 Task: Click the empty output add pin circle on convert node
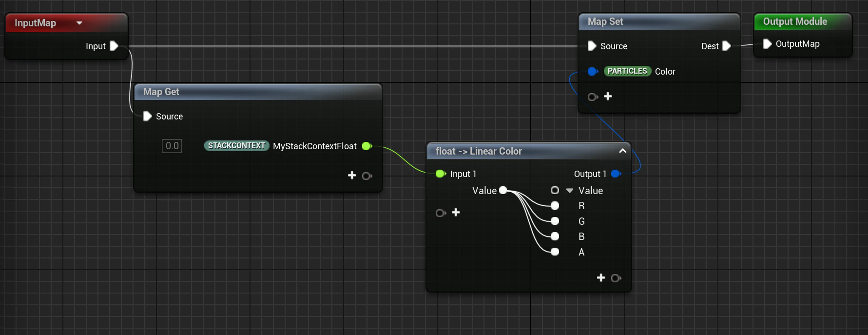coord(616,278)
